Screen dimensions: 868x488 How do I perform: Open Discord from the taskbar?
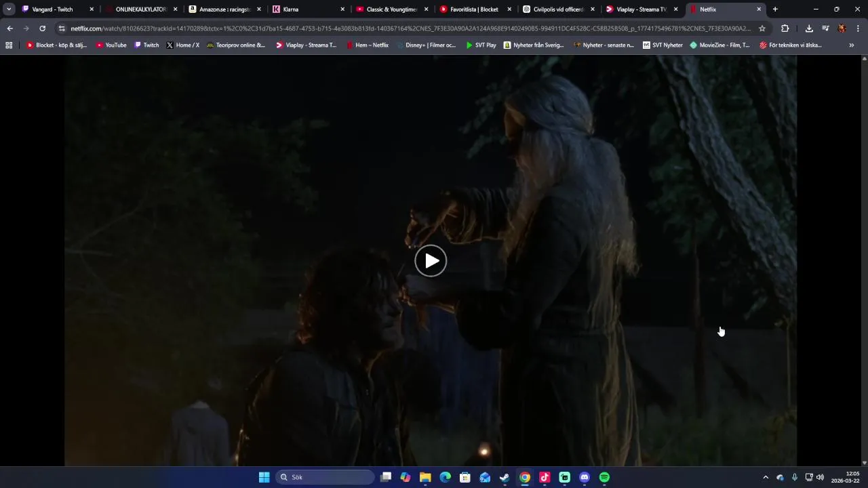coord(585,477)
